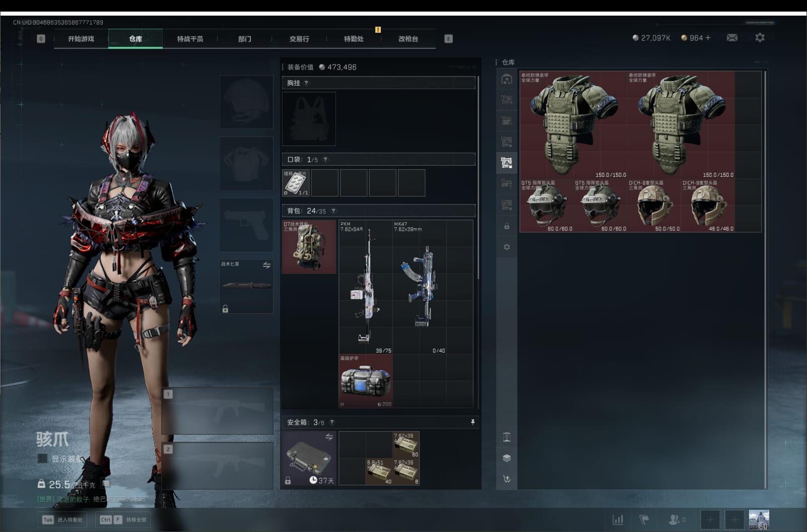Open the friends list icon
Viewport: 807px width, 532px height.
point(677,519)
